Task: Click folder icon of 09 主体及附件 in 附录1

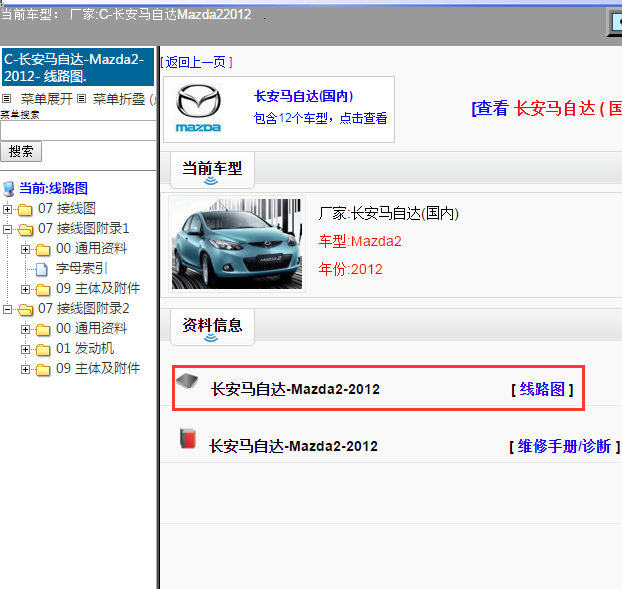Action: [43, 290]
